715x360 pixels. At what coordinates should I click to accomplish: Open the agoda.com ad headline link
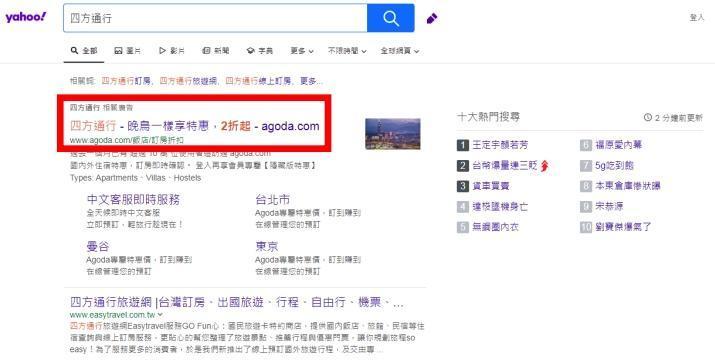[195, 125]
